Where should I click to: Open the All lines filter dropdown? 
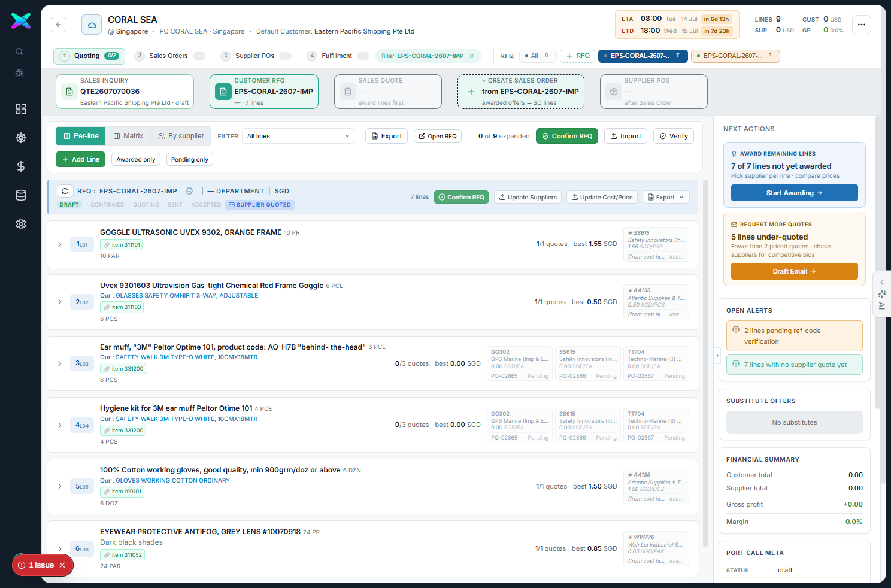pyautogui.click(x=298, y=136)
